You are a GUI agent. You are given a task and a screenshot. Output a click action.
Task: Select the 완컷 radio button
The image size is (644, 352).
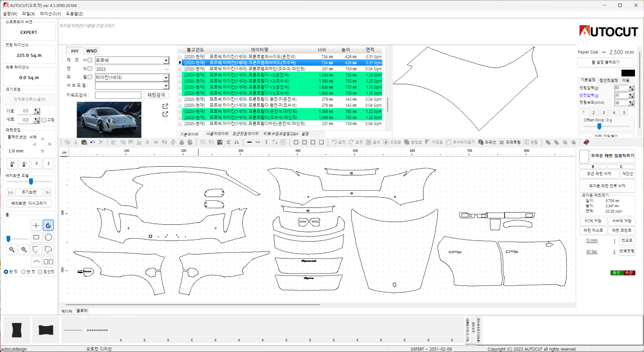coord(6,272)
